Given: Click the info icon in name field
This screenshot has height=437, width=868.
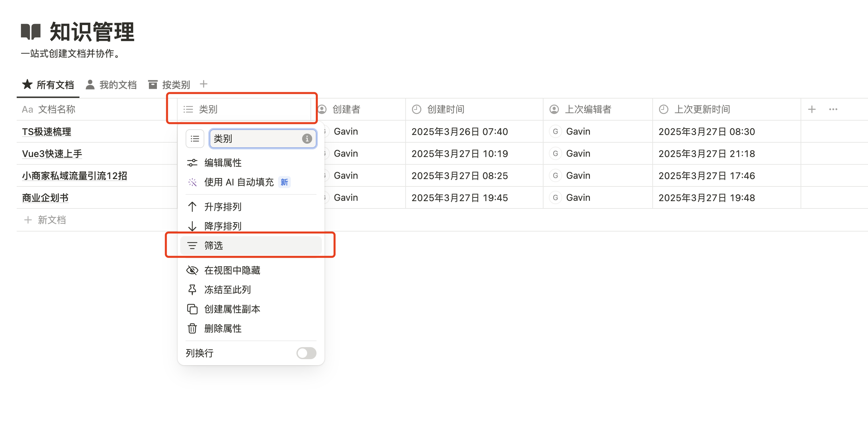Looking at the screenshot, I should [x=306, y=139].
